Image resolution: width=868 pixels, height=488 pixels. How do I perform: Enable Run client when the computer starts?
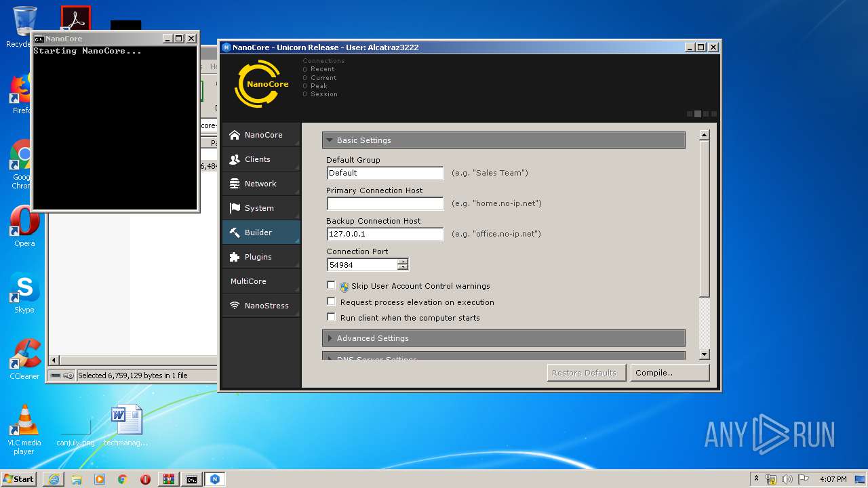point(331,317)
